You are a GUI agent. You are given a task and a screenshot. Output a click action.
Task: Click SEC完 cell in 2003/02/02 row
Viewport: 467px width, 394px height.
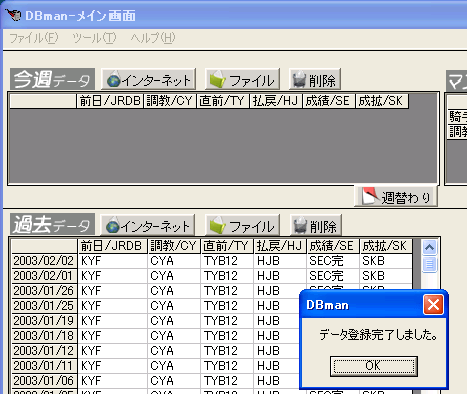point(333,261)
